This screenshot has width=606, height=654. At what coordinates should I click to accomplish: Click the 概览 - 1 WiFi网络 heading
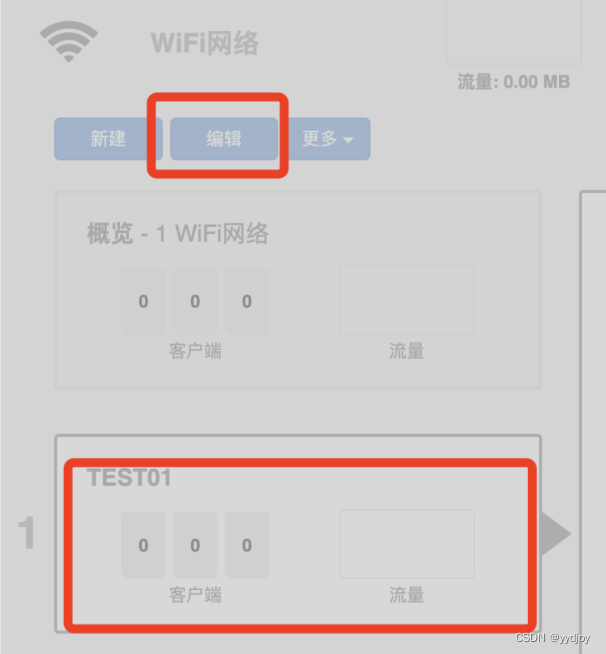[178, 233]
